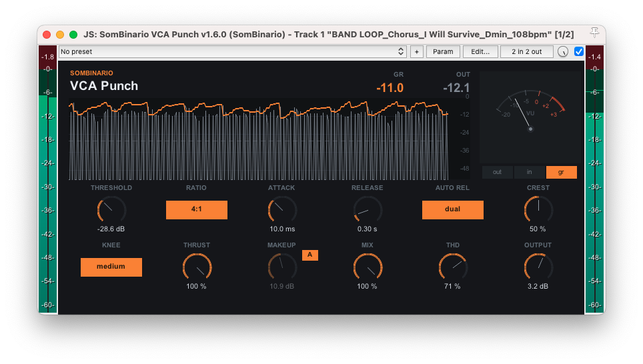Click the 50 % crest value
643x364 pixels.
538,229
